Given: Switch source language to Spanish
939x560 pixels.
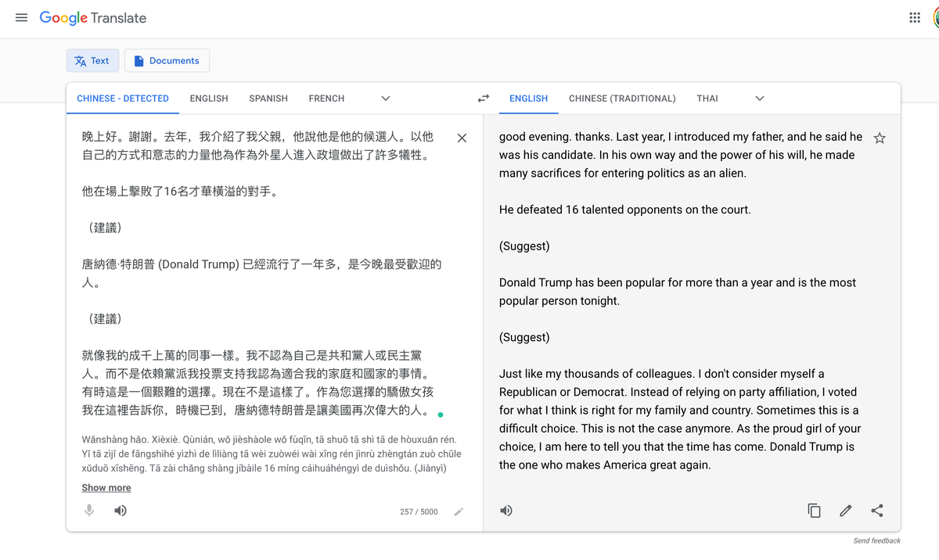Looking at the screenshot, I should (x=268, y=98).
